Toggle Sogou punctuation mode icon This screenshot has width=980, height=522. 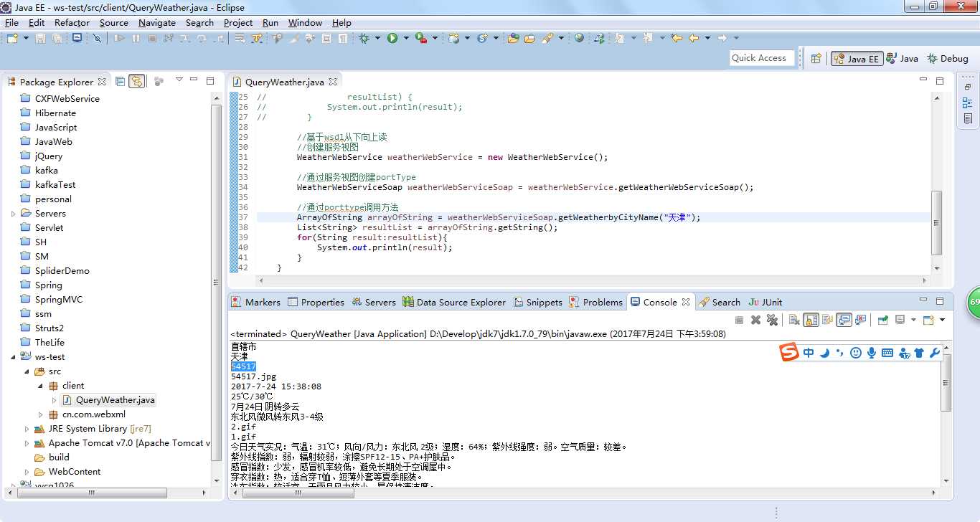[x=839, y=353]
